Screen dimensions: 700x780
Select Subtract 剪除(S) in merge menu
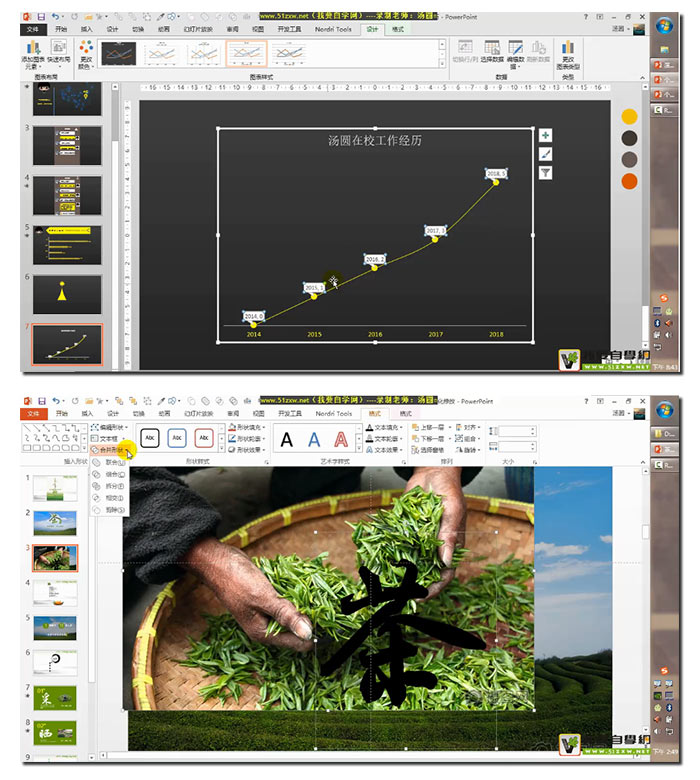coord(109,510)
